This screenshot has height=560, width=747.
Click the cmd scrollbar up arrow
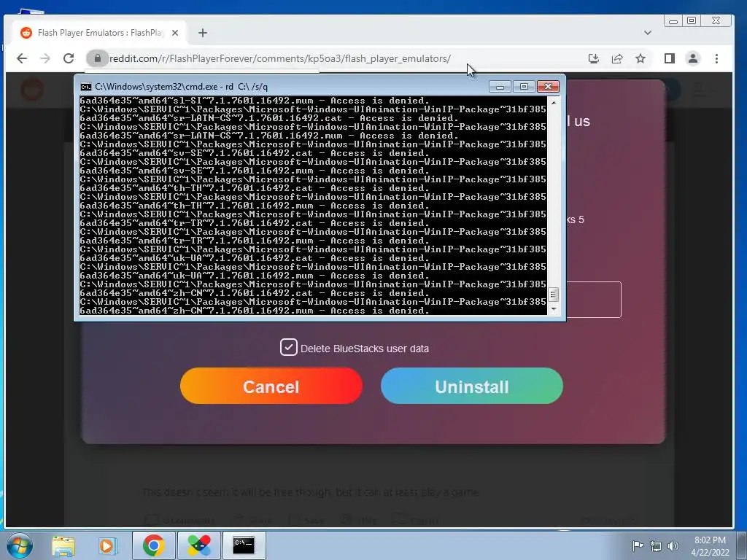click(x=554, y=102)
